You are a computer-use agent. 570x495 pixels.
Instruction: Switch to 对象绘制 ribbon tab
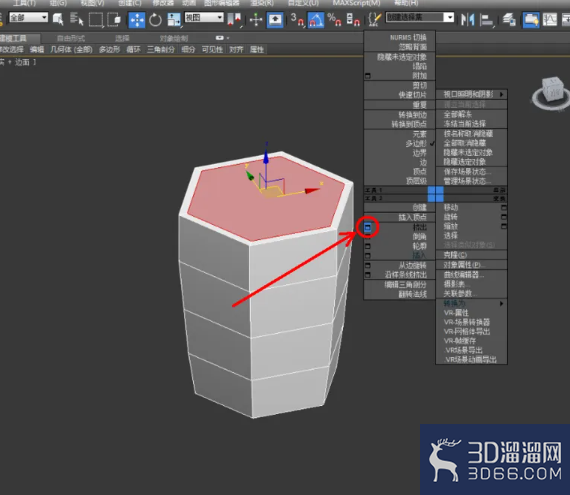[x=174, y=38]
